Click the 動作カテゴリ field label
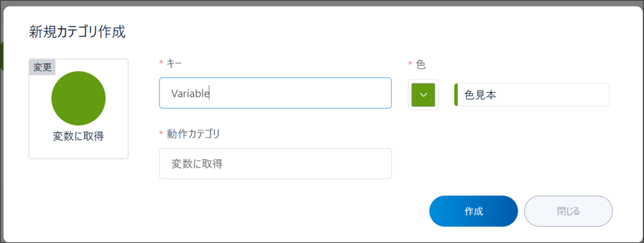 coord(193,134)
